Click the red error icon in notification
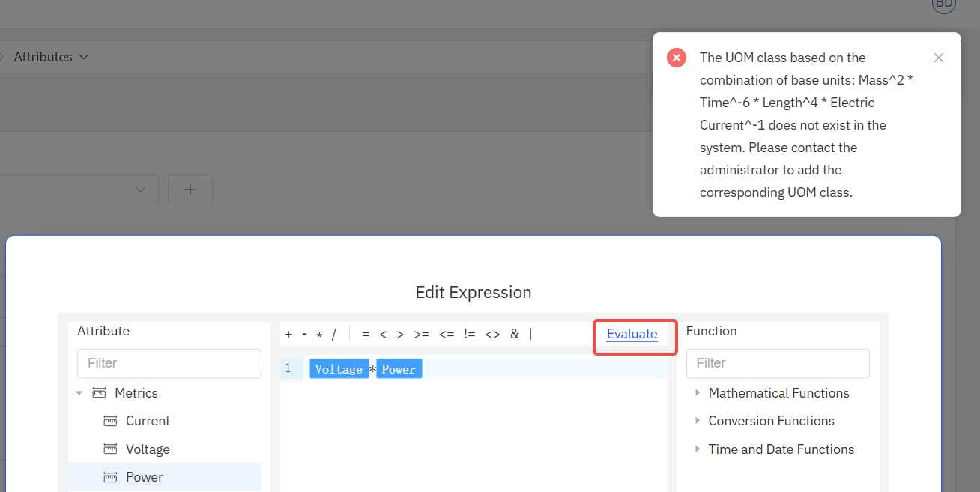 (677, 58)
